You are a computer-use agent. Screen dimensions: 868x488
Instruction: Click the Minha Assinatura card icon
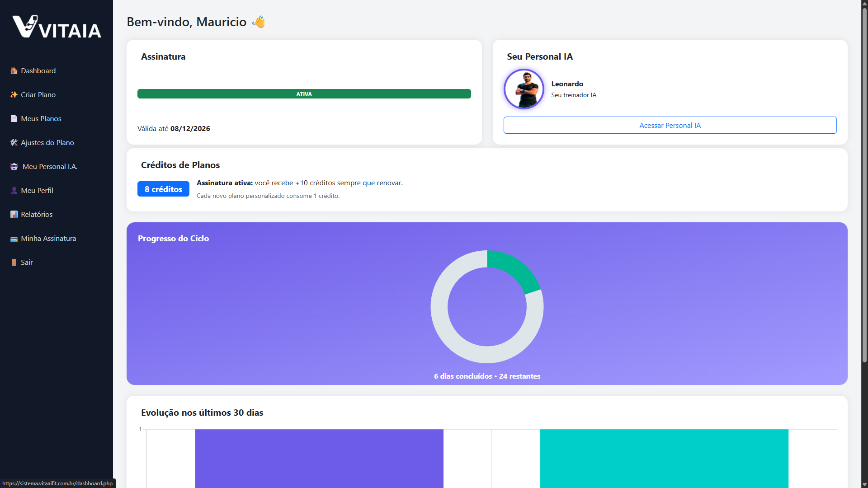[14, 239]
